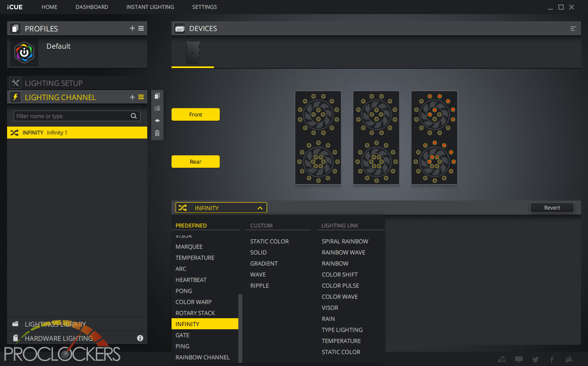Switch to the Lighting Link column header
Image resolution: width=588 pixels, height=366 pixels.
click(x=340, y=225)
